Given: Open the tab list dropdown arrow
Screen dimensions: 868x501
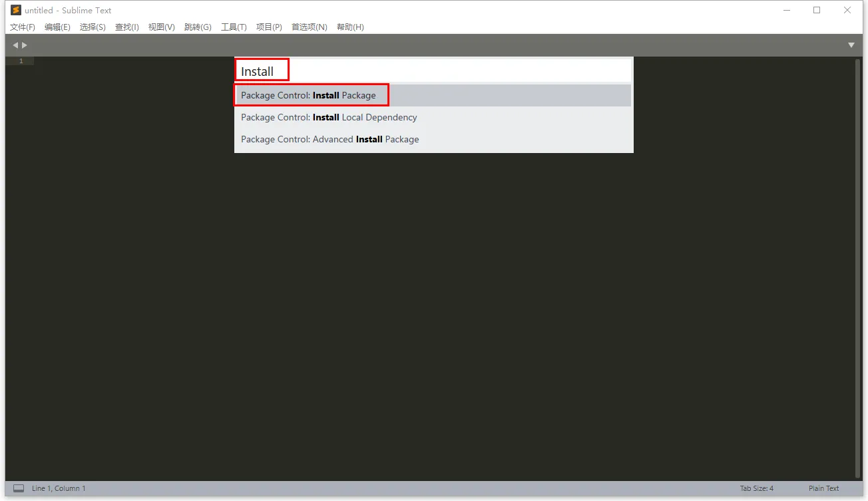Looking at the screenshot, I should (851, 45).
